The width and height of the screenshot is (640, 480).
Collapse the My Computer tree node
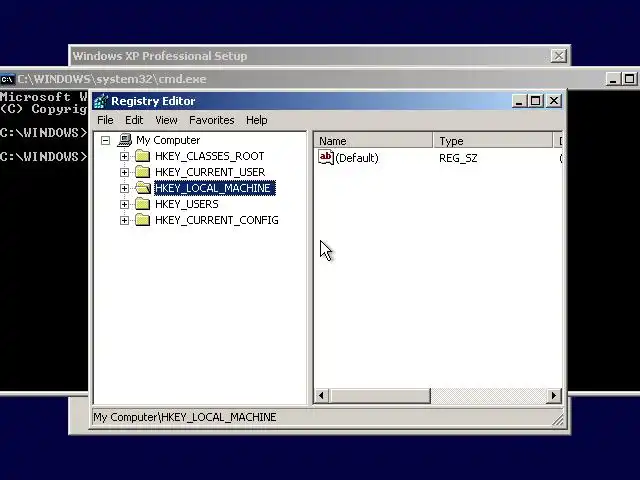click(105, 141)
